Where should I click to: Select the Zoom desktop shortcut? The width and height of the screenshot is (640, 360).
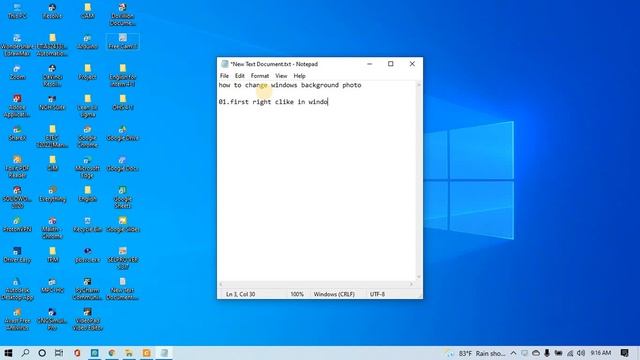(17, 72)
